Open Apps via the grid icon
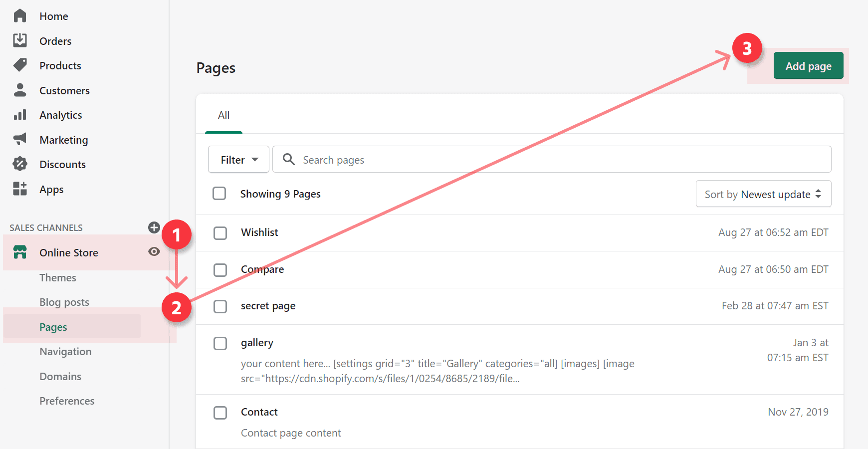 click(20, 189)
